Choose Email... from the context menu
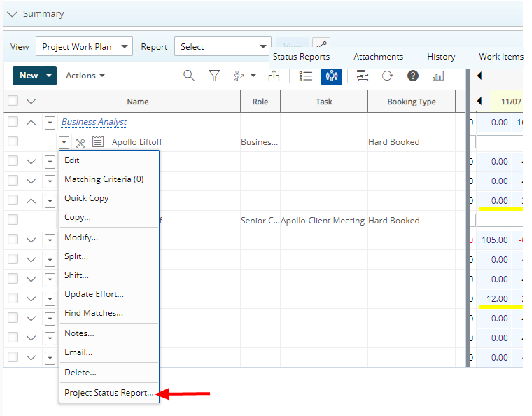The width and height of the screenshot is (532, 416). pos(78,352)
